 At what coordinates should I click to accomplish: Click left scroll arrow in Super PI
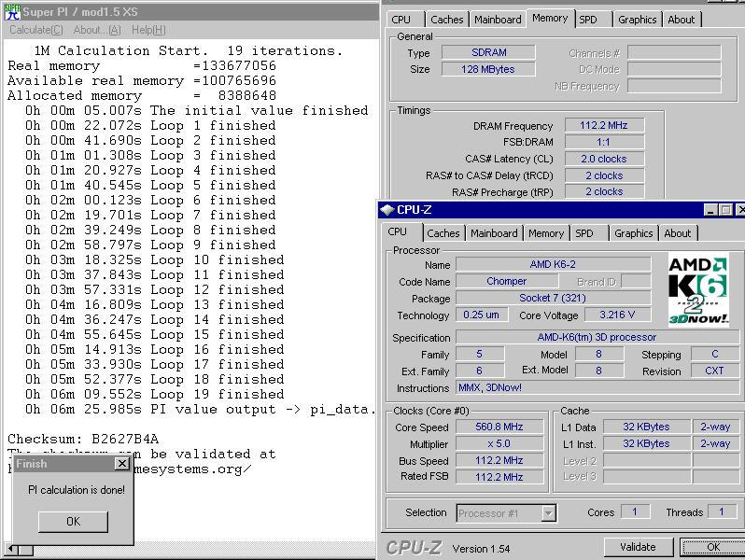click(x=12, y=550)
